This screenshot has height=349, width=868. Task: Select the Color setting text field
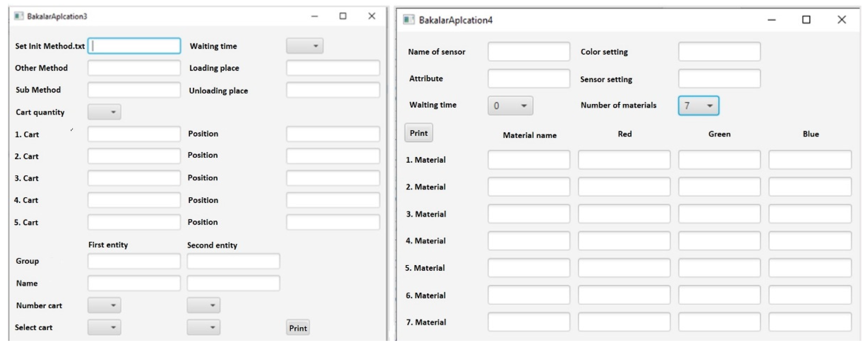coord(719,52)
